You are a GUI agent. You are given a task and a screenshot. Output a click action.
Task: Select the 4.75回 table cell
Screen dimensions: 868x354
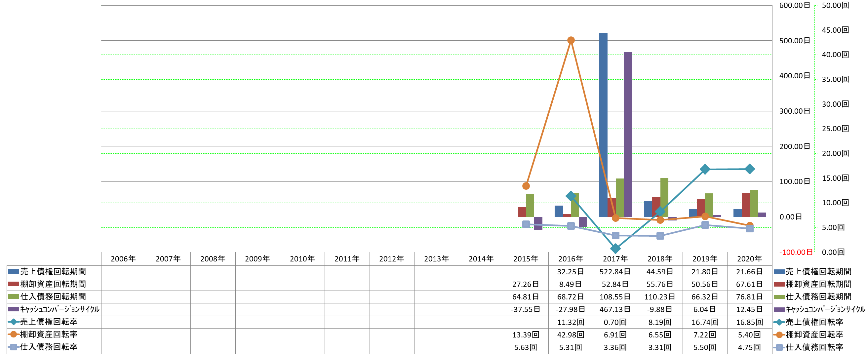(x=749, y=347)
